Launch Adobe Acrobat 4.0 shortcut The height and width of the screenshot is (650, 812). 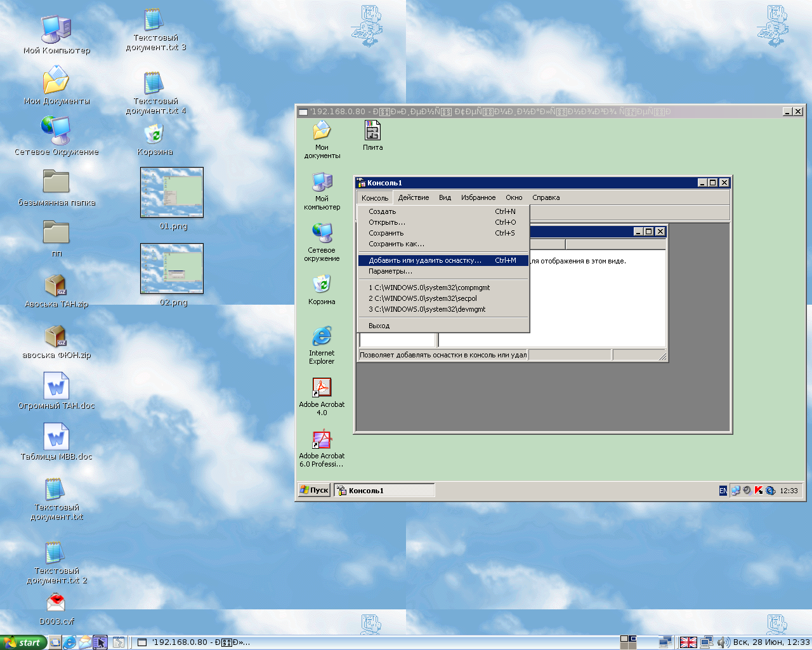click(322, 388)
